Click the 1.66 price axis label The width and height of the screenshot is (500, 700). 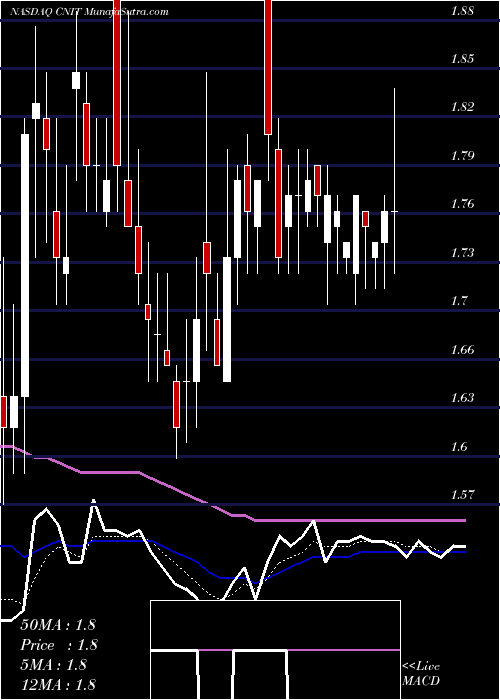coord(462,349)
